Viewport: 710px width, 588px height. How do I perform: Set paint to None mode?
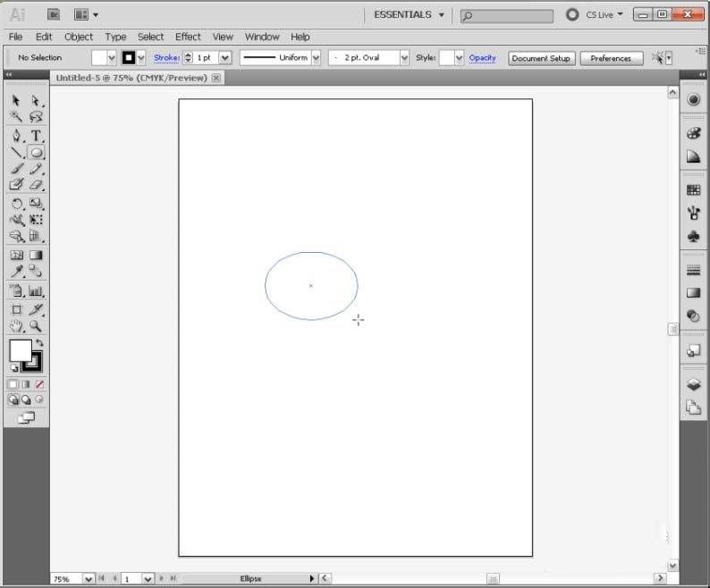point(39,384)
